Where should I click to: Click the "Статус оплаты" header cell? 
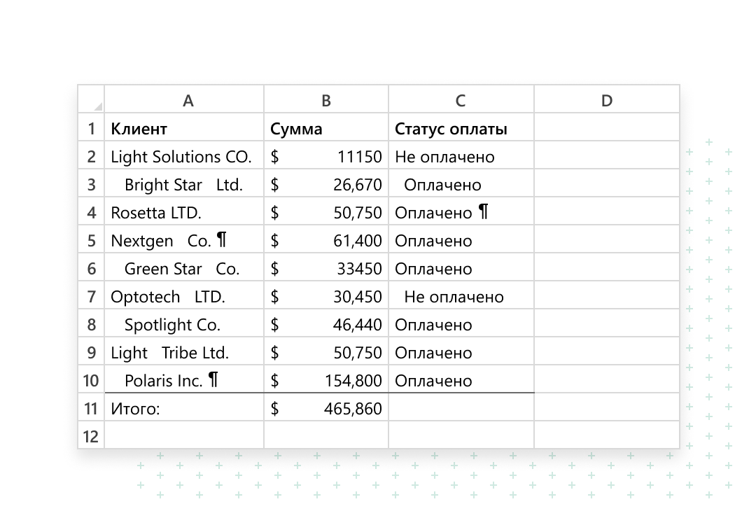(461, 129)
